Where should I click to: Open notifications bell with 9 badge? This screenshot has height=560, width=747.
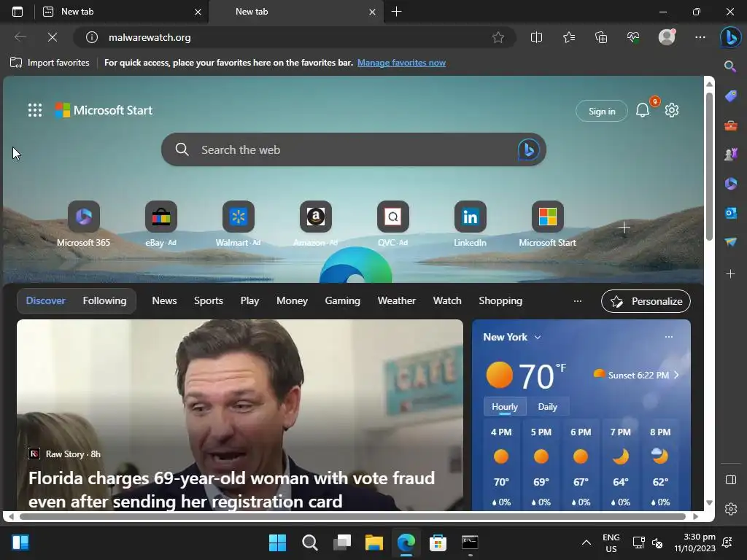pyautogui.click(x=643, y=110)
